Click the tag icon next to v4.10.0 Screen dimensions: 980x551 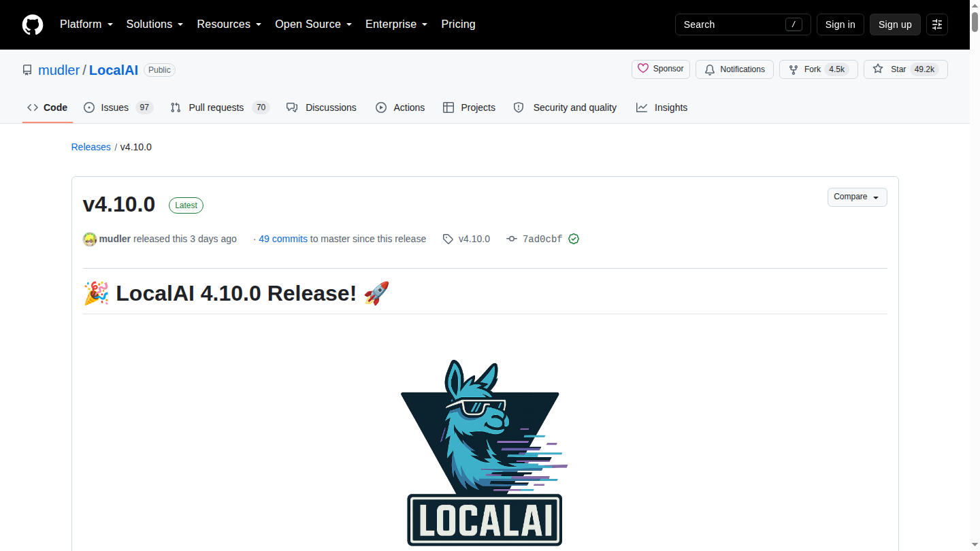pyautogui.click(x=448, y=239)
